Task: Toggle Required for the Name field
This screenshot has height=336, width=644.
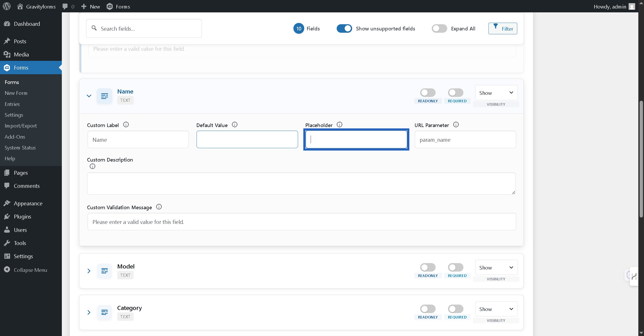Action: [x=455, y=93]
